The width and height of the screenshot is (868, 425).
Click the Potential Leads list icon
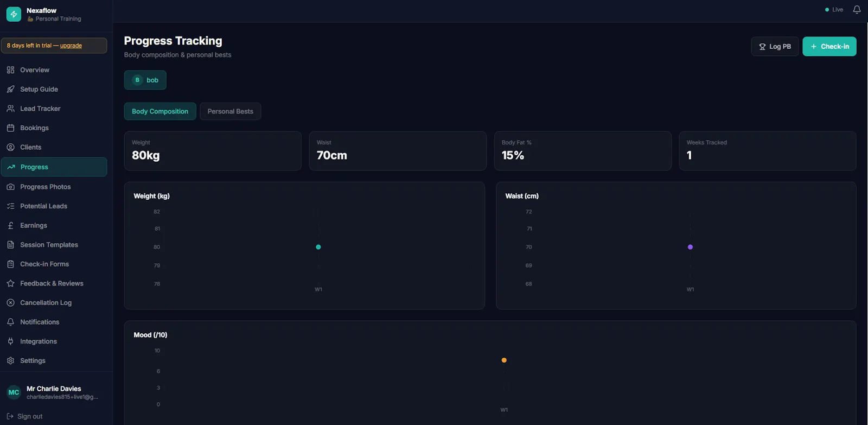pyautogui.click(x=10, y=206)
